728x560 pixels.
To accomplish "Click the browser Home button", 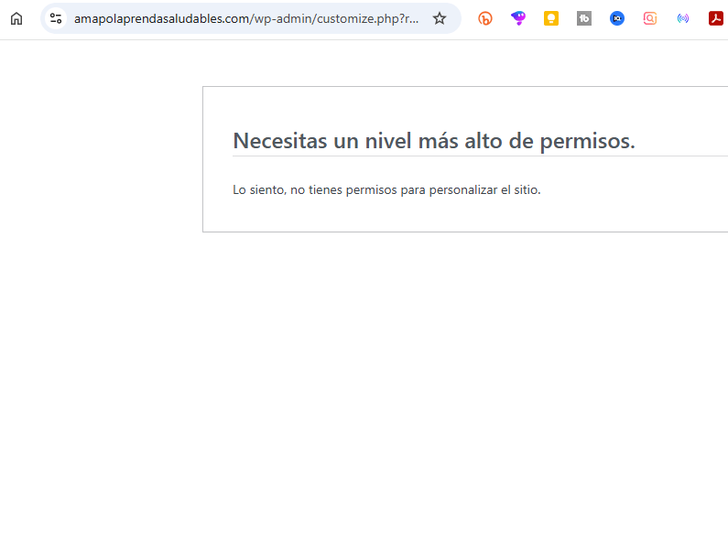I will coord(16,18).
